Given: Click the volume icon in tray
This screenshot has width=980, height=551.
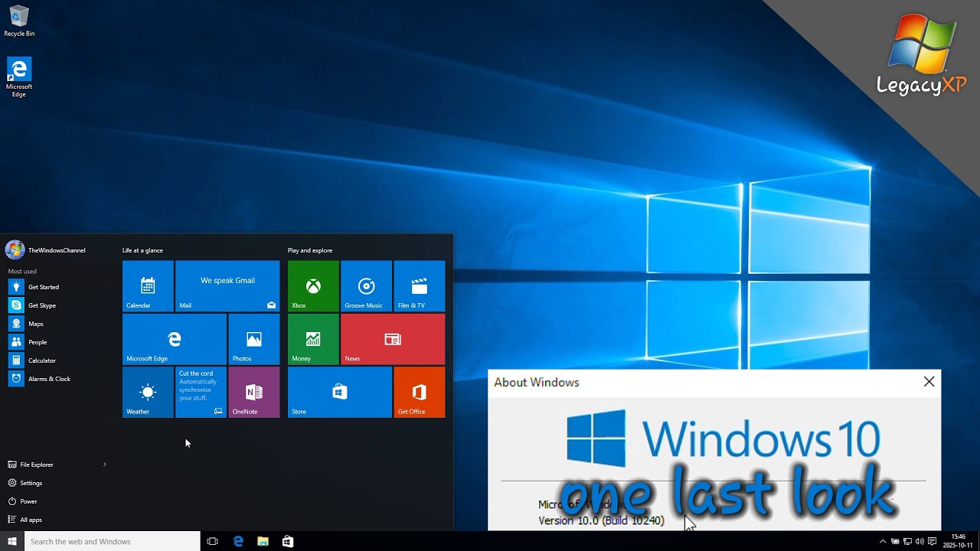Looking at the screenshot, I should tap(920, 541).
